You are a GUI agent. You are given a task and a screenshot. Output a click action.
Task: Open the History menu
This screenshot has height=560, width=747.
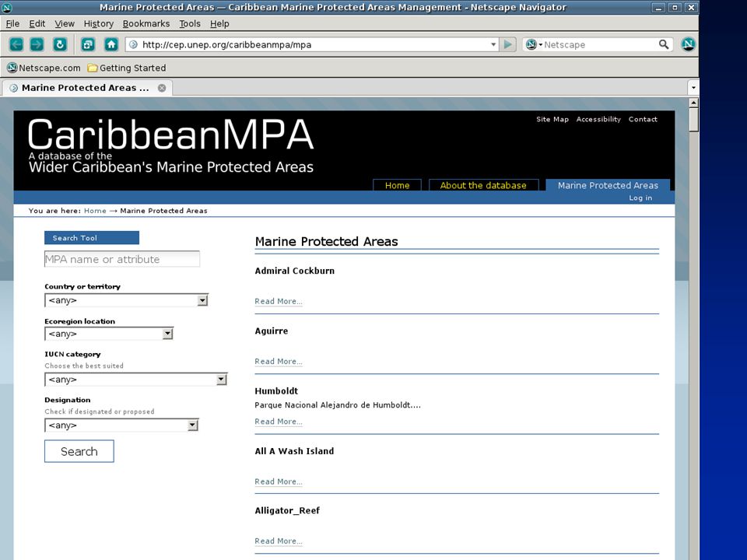(x=99, y=23)
